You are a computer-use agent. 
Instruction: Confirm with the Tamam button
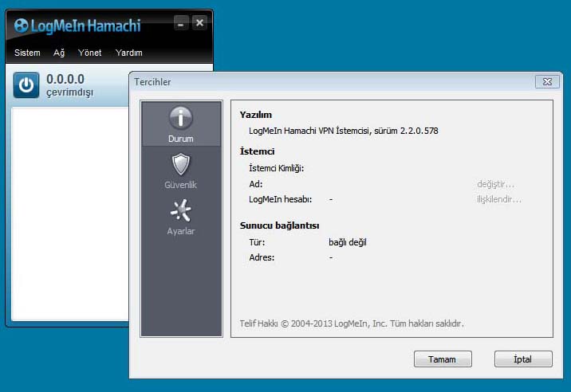(x=443, y=359)
